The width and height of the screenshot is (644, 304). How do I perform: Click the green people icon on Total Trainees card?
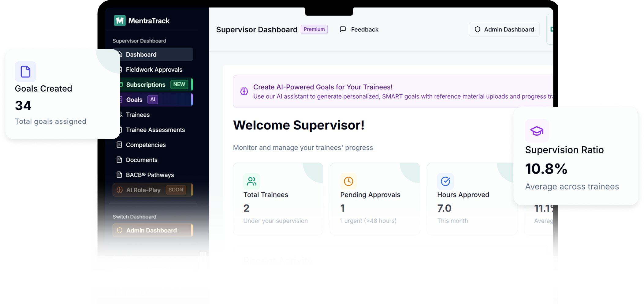[251, 181]
